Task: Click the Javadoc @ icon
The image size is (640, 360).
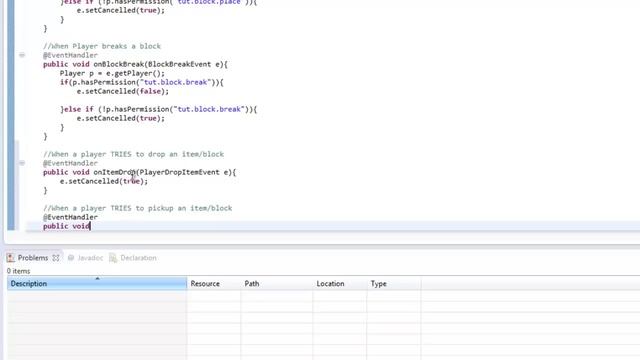Action: pos(71,258)
